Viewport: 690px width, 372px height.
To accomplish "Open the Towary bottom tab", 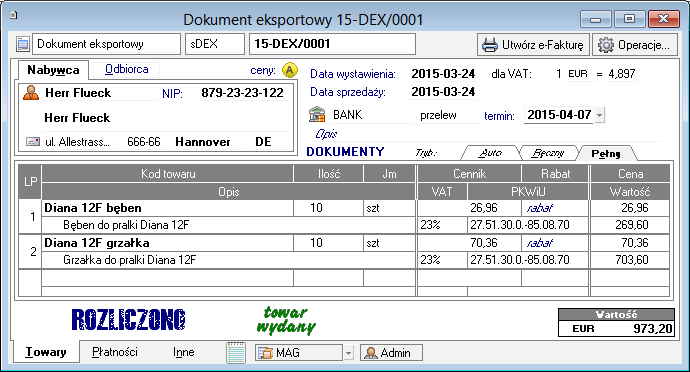I will pos(46,352).
